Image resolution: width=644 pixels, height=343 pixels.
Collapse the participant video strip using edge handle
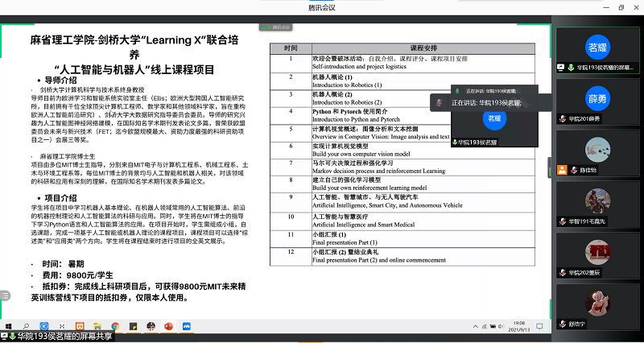click(x=550, y=167)
